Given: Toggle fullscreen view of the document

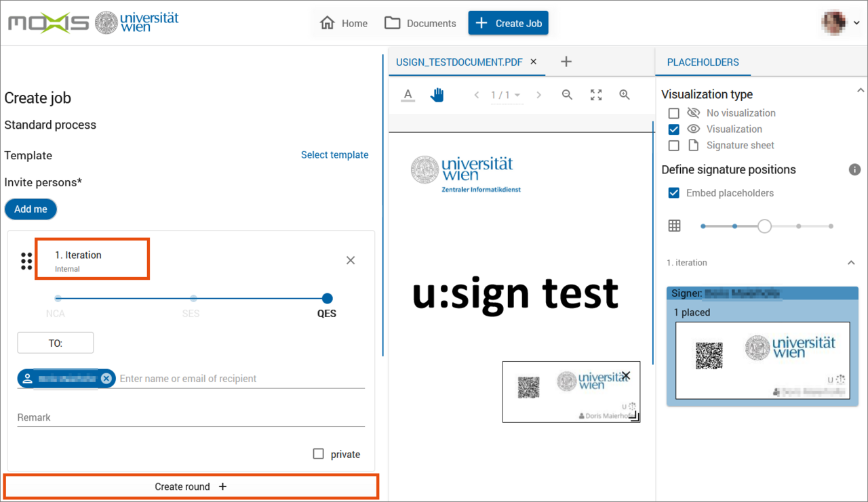Looking at the screenshot, I should (x=596, y=96).
